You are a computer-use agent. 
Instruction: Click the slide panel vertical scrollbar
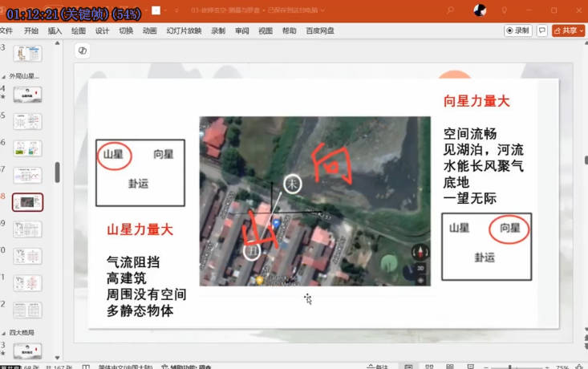pyautogui.click(x=56, y=172)
